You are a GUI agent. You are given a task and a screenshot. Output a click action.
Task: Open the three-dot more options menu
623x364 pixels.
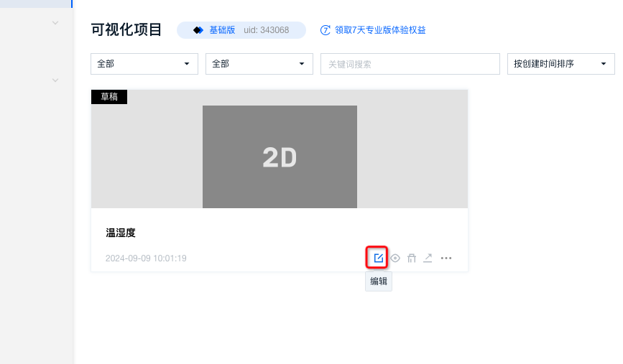coord(446,258)
